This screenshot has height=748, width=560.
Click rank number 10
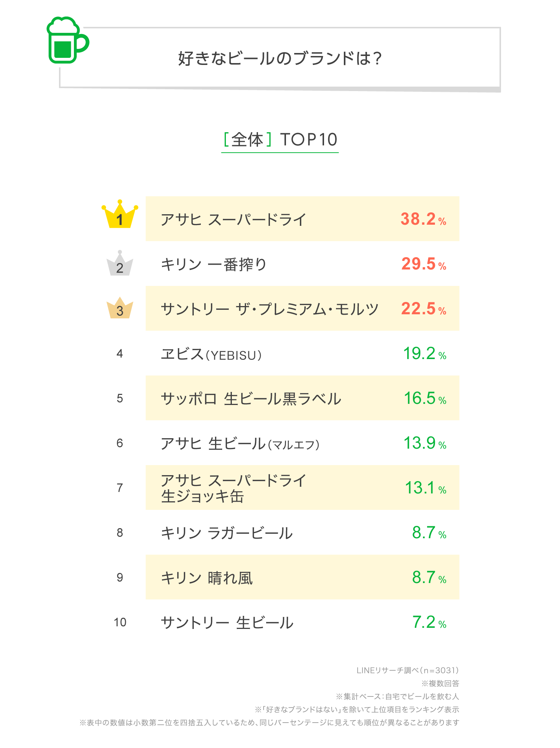click(120, 622)
